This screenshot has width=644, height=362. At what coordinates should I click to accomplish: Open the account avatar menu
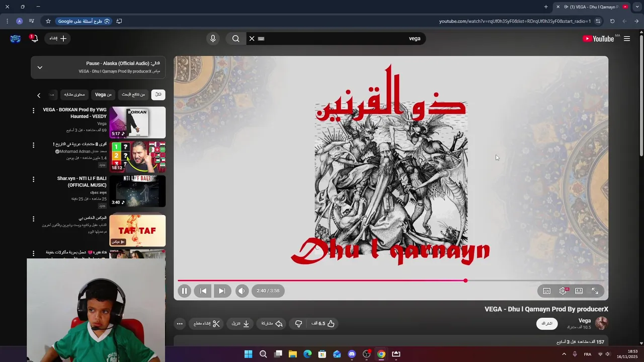(x=16, y=39)
